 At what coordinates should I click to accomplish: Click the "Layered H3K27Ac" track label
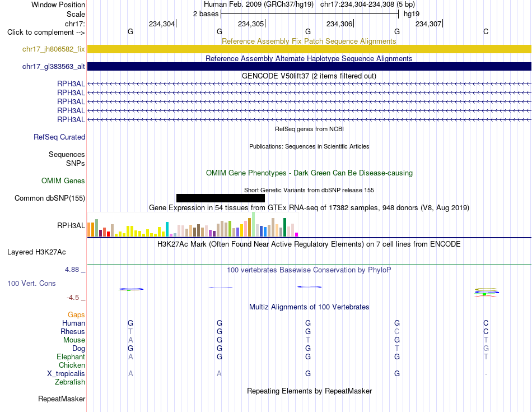(36, 252)
